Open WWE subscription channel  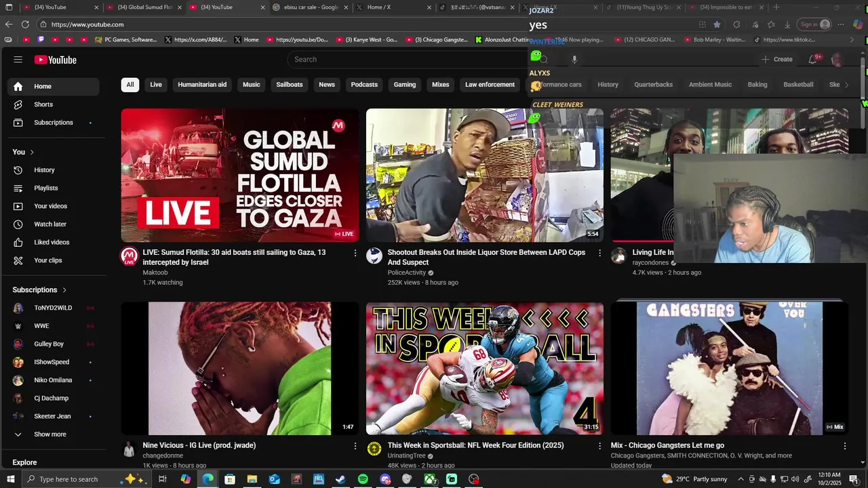point(53,326)
